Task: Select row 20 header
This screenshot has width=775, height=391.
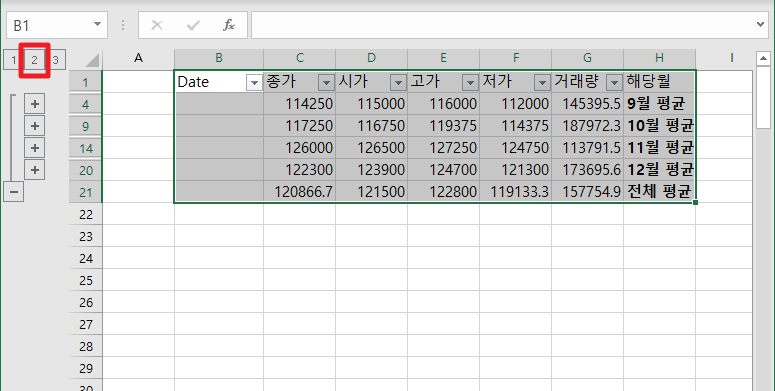Action: point(86,170)
